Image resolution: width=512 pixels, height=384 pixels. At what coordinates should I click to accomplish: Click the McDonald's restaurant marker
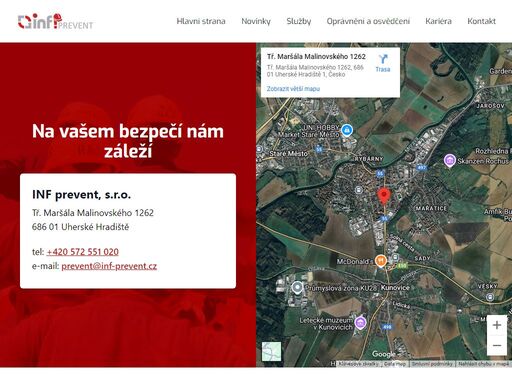click(381, 261)
